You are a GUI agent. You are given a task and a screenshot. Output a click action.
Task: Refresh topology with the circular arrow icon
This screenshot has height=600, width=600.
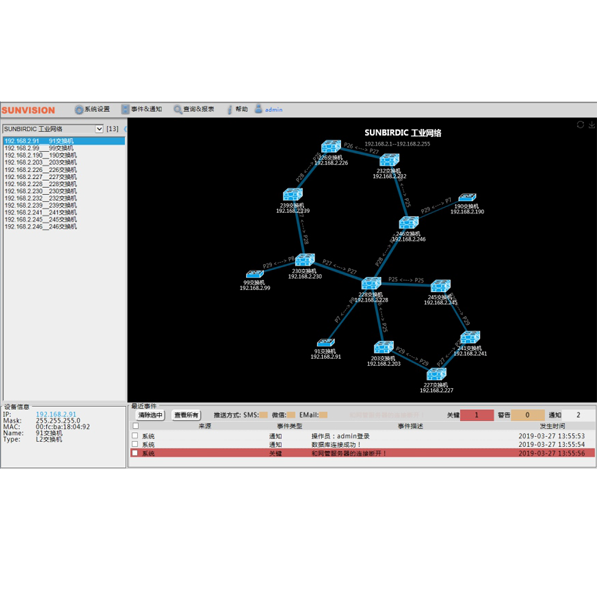[580, 125]
